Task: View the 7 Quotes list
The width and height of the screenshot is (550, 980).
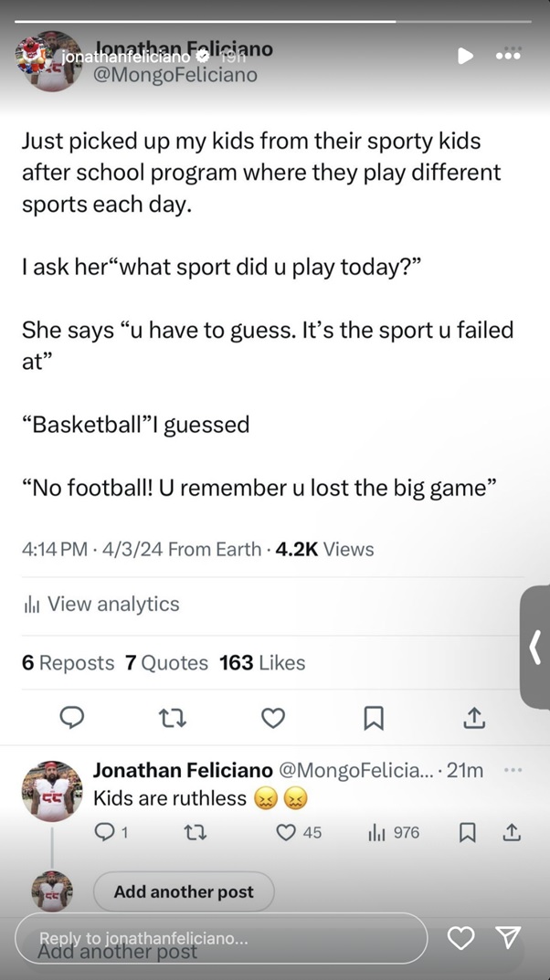Action: click(166, 663)
